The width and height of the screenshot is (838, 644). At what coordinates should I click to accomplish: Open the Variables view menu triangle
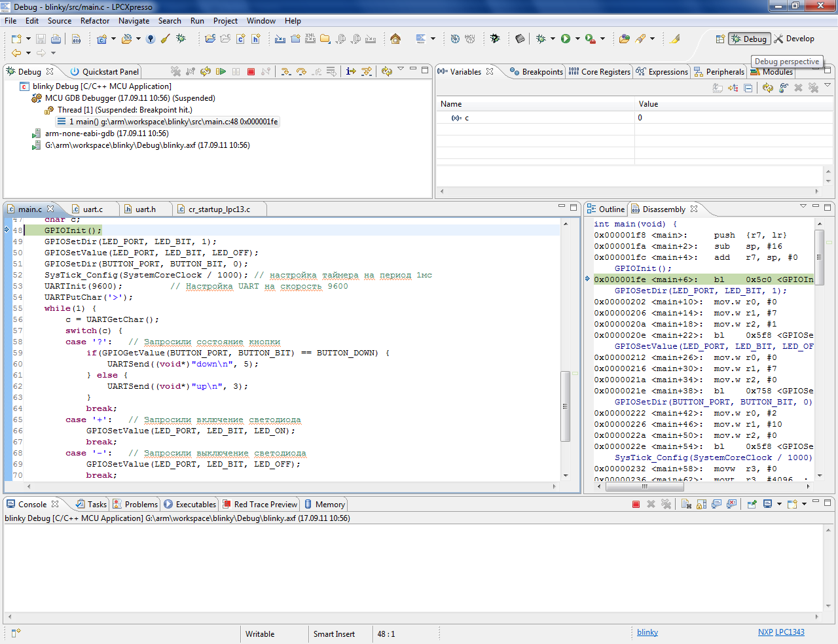coord(828,86)
